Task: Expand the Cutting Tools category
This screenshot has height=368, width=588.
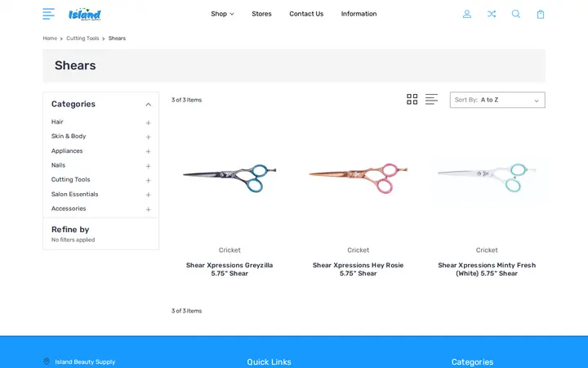Action: [148, 180]
